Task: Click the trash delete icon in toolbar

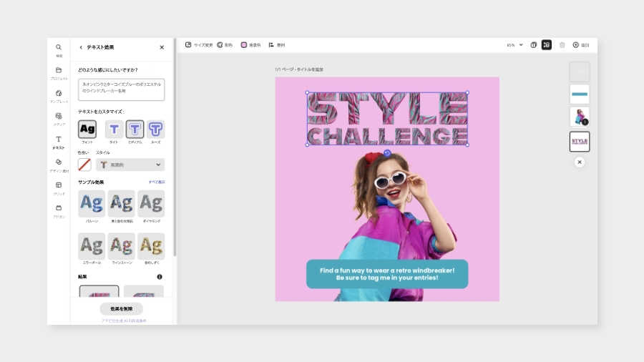Action: pos(562,45)
